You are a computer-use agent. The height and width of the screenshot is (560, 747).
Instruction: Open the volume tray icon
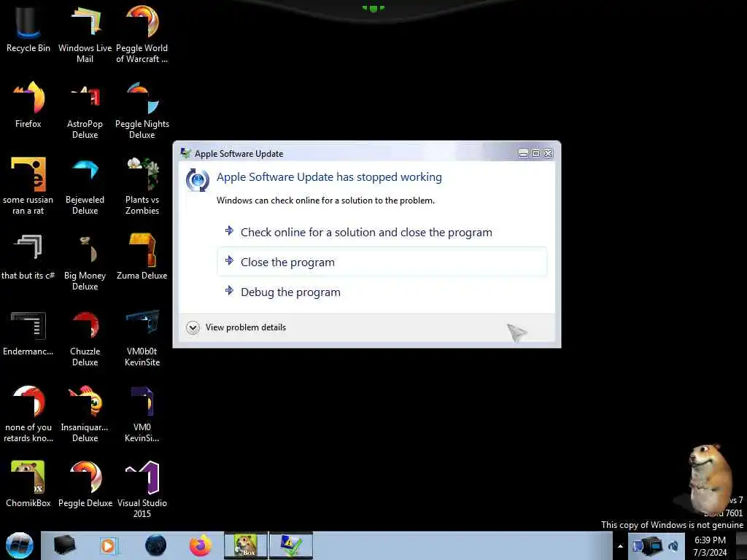click(673, 546)
